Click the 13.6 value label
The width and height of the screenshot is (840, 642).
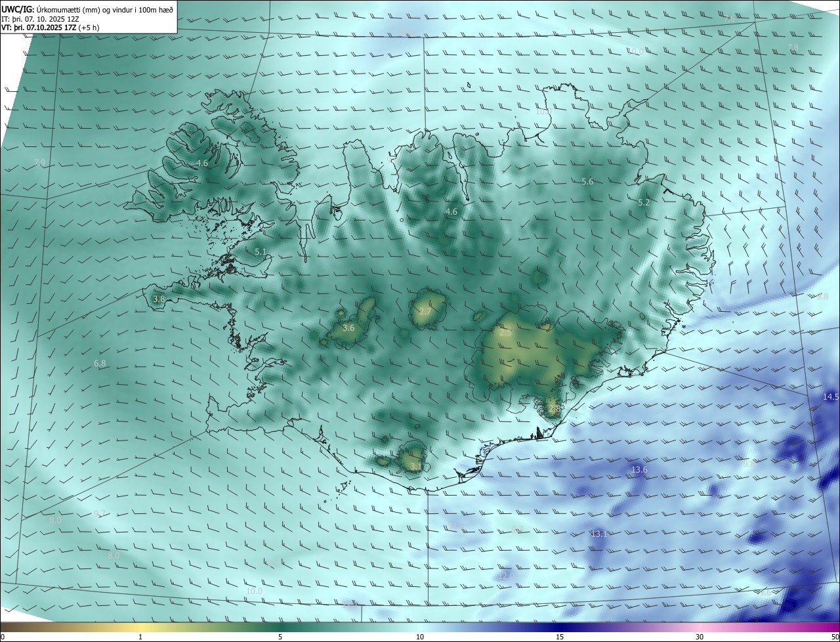[x=639, y=469]
